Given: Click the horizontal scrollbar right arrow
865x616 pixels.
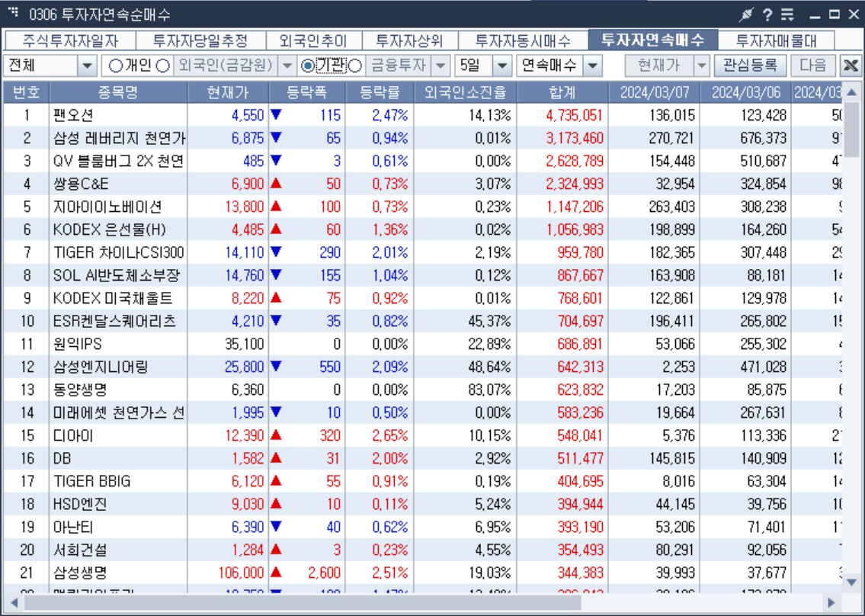Looking at the screenshot, I should 831,602.
